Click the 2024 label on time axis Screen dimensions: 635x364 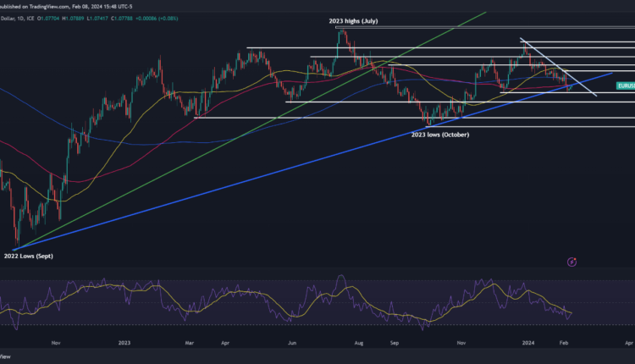527,343
